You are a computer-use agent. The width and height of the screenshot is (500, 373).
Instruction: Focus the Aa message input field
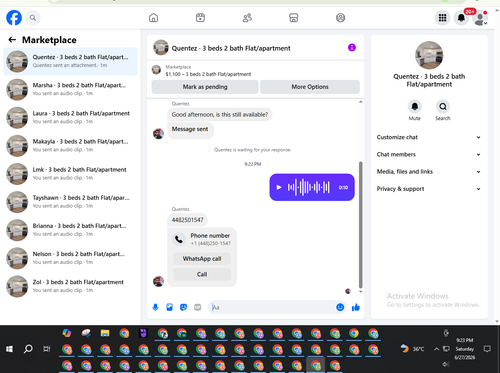[272, 307]
